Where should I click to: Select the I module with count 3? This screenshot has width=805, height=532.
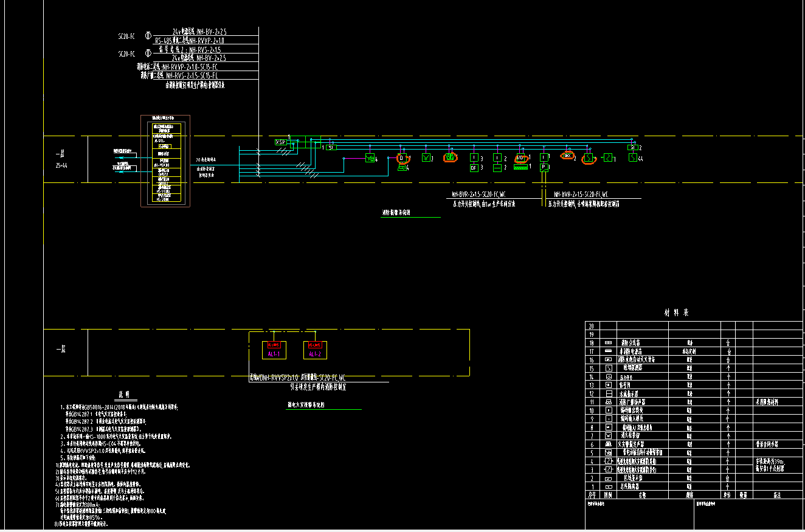tap(474, 157)
